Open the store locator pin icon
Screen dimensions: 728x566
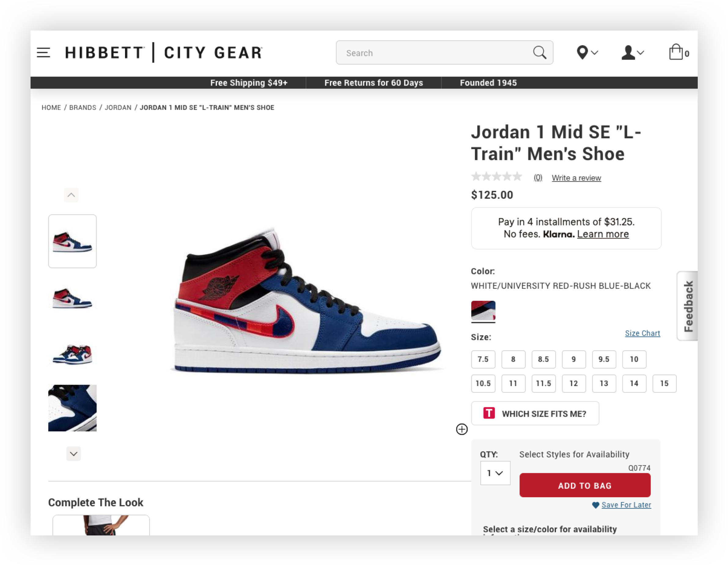[582, 52]
